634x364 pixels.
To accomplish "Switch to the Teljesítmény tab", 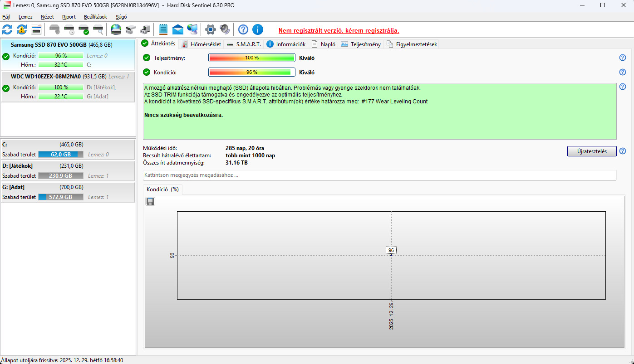I will [x=361, y=44].
